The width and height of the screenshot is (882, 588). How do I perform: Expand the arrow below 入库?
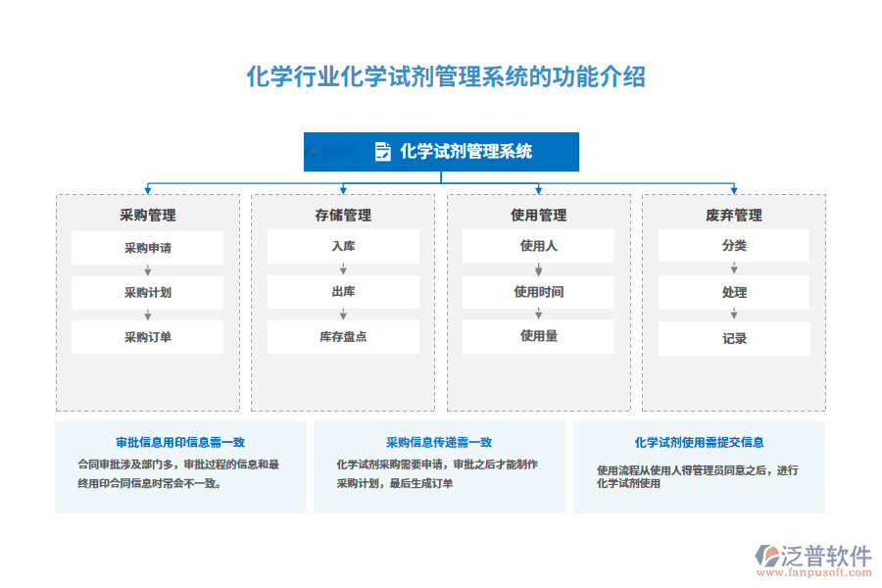[x=343, y=269]
